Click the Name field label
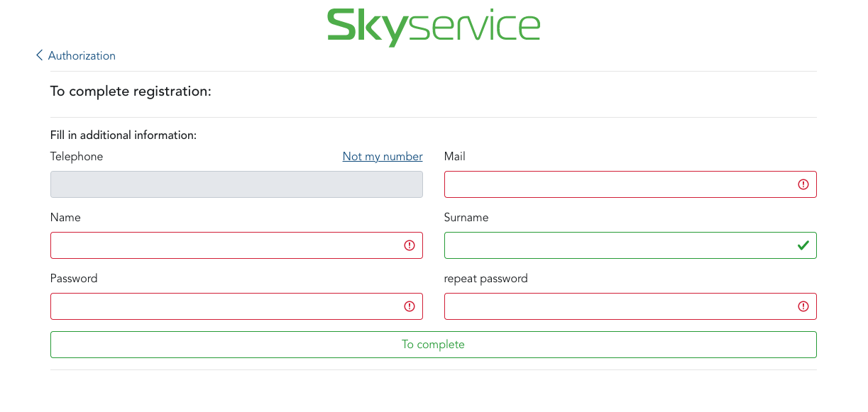 (65, 217)
